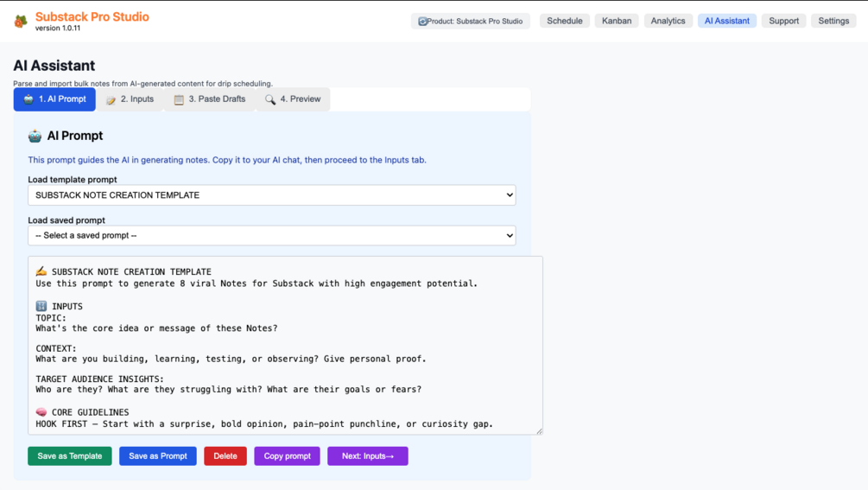Click the product icon in header badge

coord(422,21)
